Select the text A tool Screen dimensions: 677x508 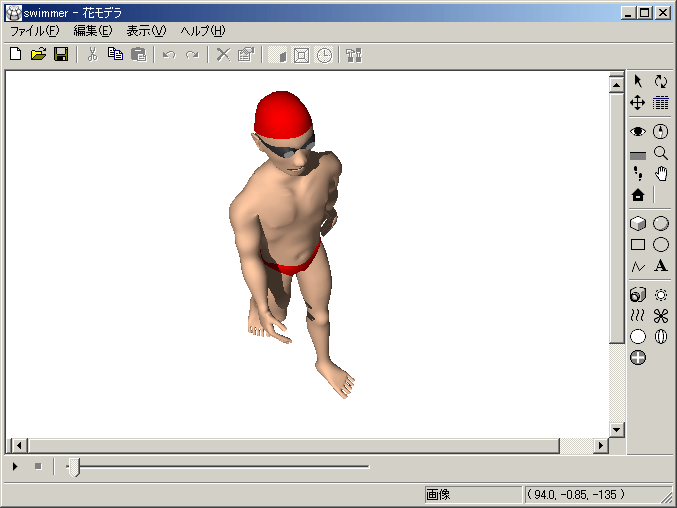tap(661, 265)
